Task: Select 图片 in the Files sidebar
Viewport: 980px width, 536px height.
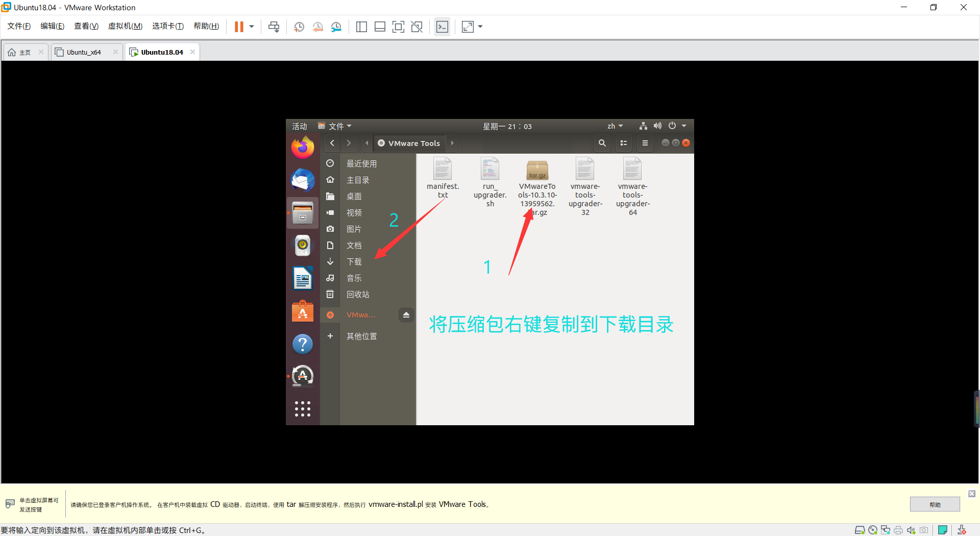Action: tap(368, 229)
